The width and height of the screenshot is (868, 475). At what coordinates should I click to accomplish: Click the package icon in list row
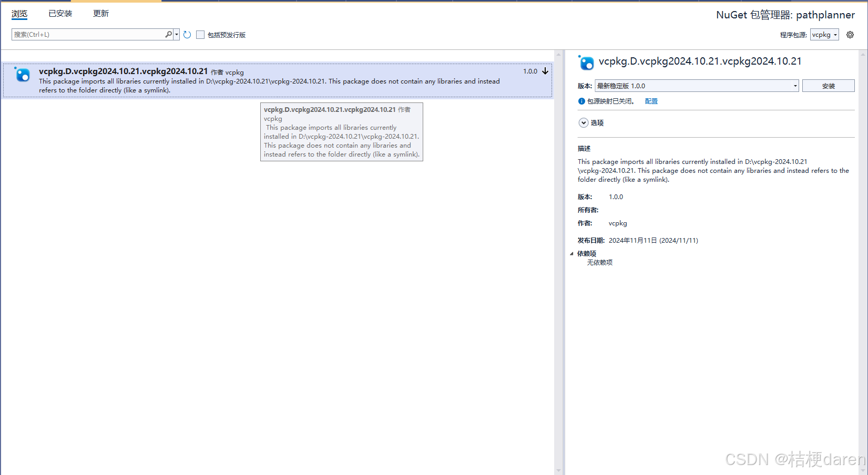pos(23,75)
